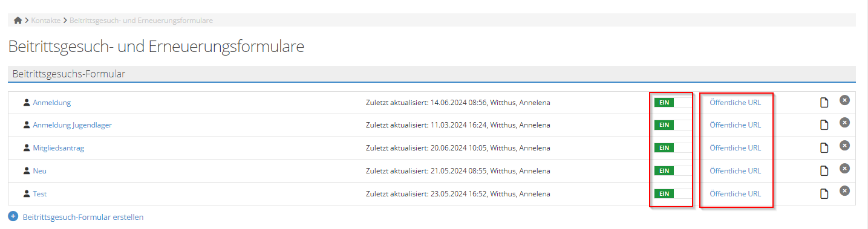Delete the Test form with its X icon
The image size is (868, 229).
point(844,191)
